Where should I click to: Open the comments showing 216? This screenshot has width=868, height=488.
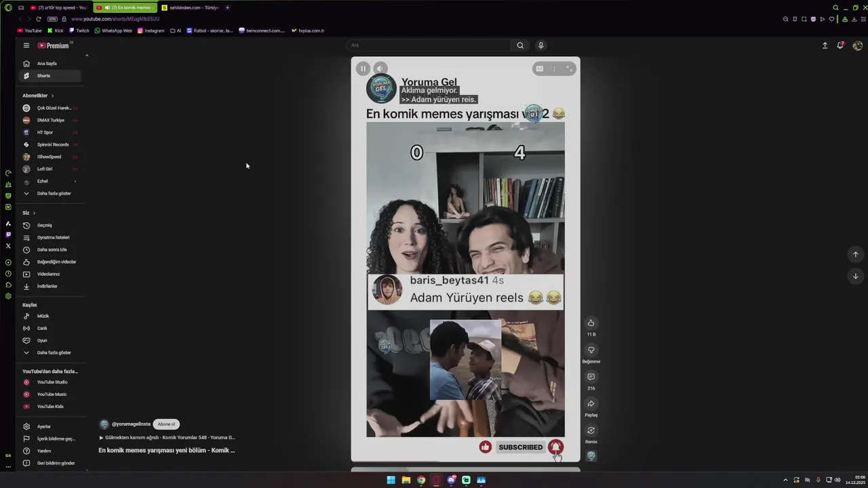[x=591, y=377]
